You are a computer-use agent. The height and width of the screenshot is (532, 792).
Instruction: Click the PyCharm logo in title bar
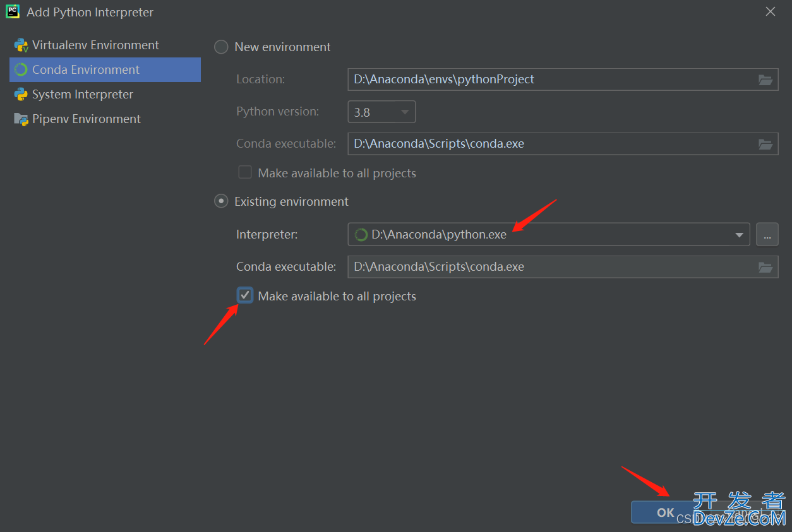coord(13,11)
